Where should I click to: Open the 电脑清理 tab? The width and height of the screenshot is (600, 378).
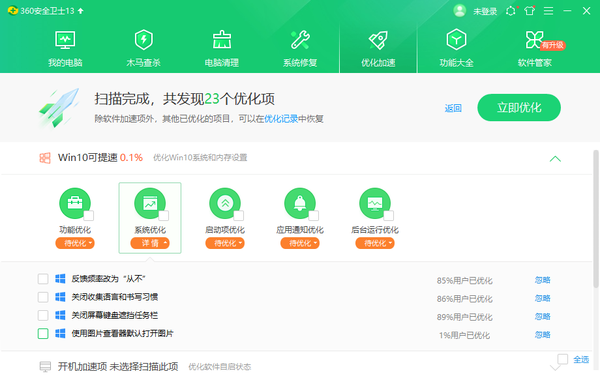coord(222,49)
